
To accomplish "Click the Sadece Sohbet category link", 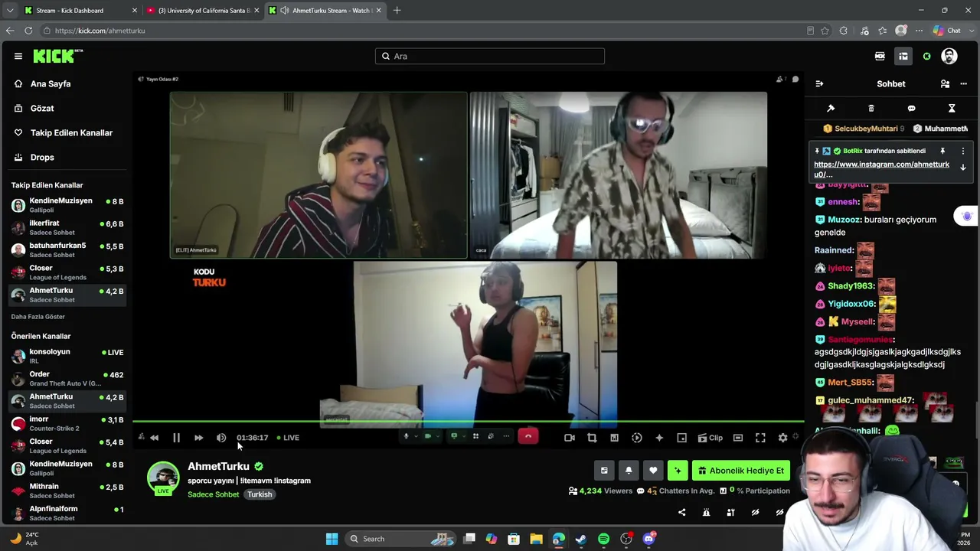I will pyautogui.click(x=214, y=494).
